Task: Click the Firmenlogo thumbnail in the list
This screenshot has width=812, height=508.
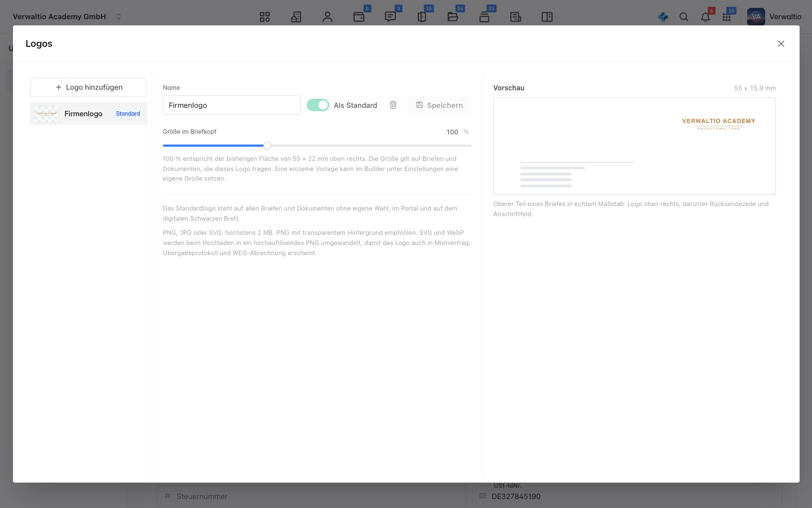Action: coord(46,114)
